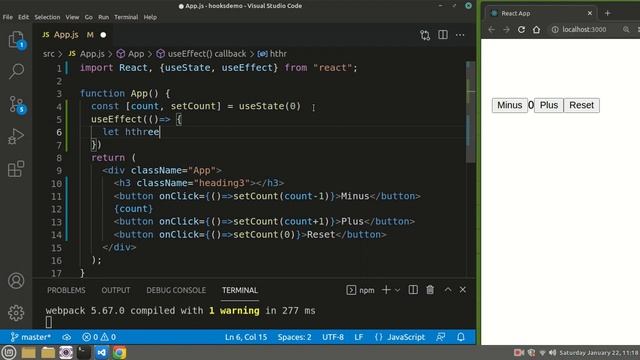Click src in the breadcrumb
The height and width of the screenshot is (360, 640).
[49, 54]
